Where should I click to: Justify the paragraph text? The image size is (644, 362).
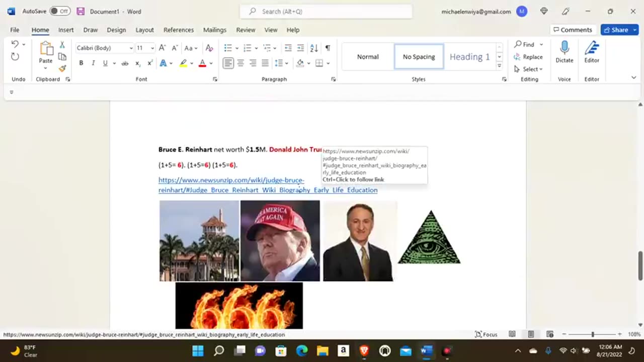click(265, 63)
